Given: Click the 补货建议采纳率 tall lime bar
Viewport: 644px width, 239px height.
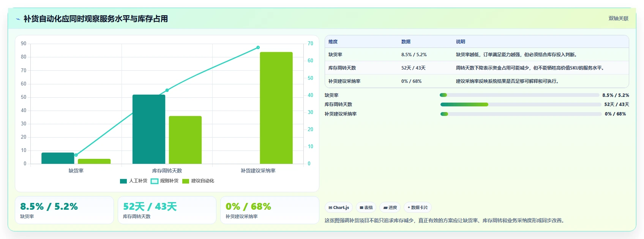Looking at the screenshot, I should click(276, 108).
